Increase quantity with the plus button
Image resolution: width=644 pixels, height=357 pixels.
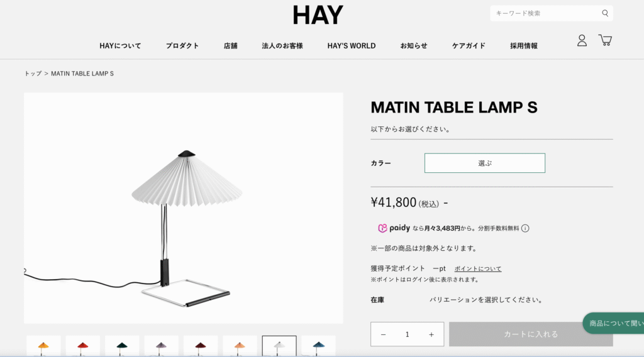[431, 334]
